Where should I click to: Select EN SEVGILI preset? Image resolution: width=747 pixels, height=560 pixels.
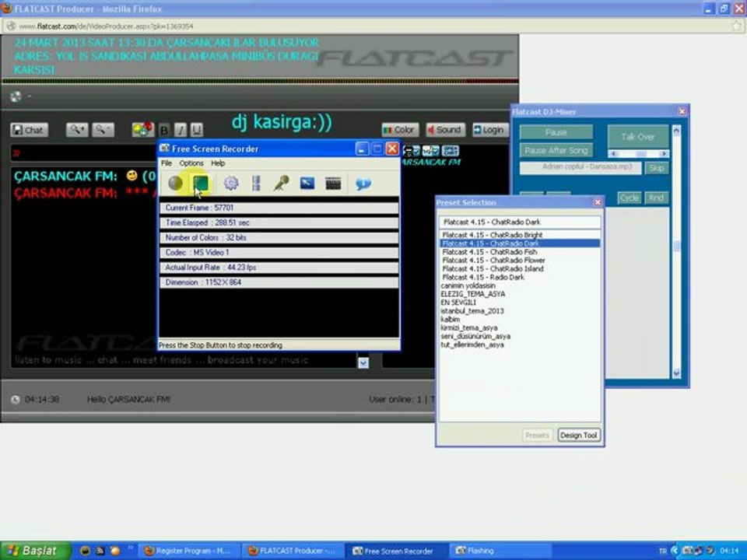pos(519,303)
